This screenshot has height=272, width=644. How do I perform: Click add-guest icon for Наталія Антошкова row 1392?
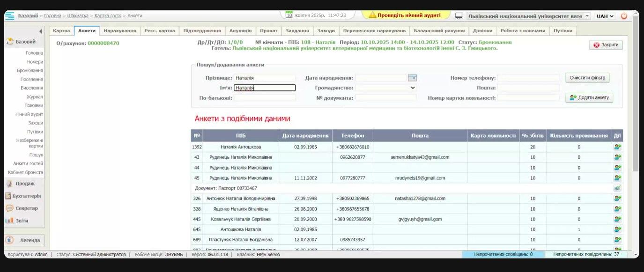617,147
